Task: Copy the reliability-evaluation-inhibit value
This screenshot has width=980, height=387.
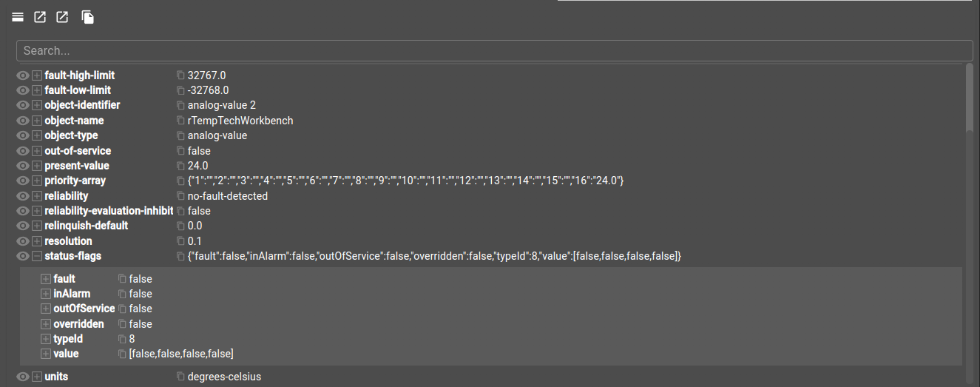Action: click(180, 211)
